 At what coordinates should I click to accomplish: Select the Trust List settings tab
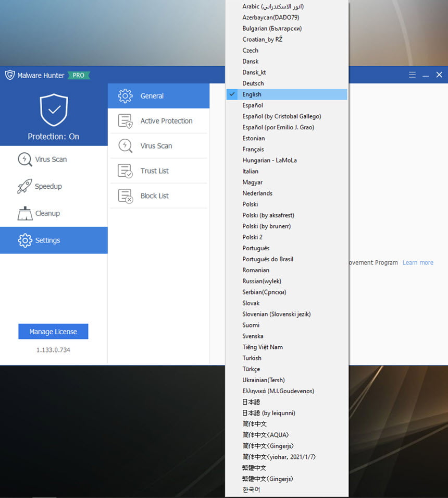[159, 171]
